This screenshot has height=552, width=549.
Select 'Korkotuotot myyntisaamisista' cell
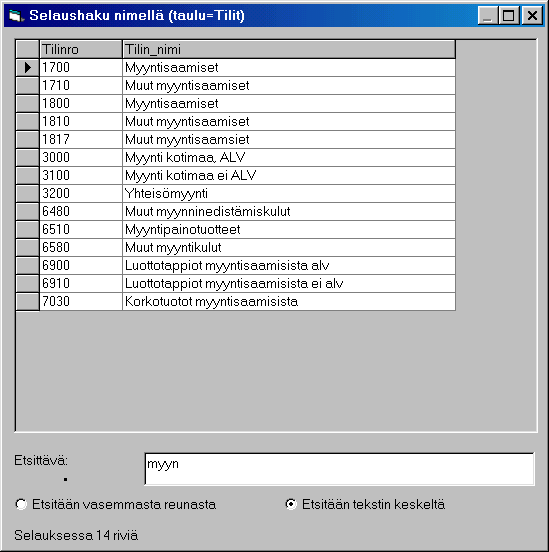[x=289, y=301]
